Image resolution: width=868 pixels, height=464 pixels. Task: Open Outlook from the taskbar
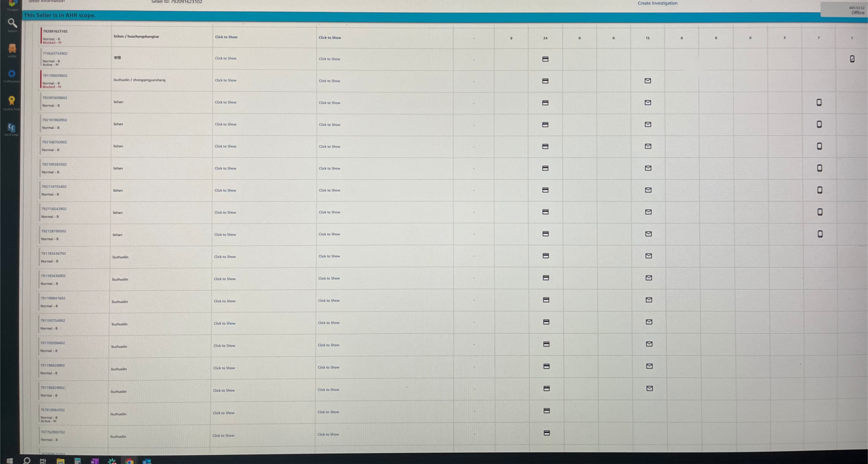tap(147, 461)
